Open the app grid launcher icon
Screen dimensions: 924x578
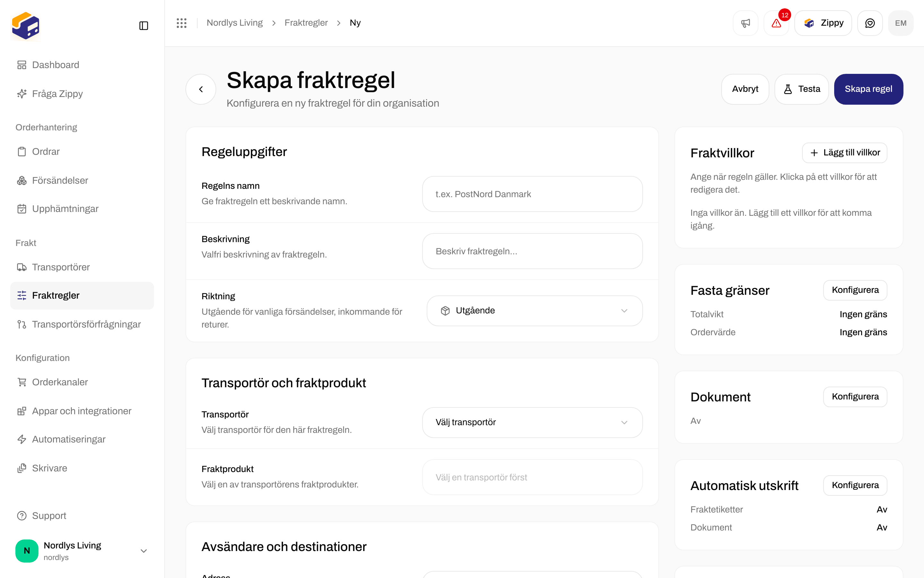tap(181, 23)
